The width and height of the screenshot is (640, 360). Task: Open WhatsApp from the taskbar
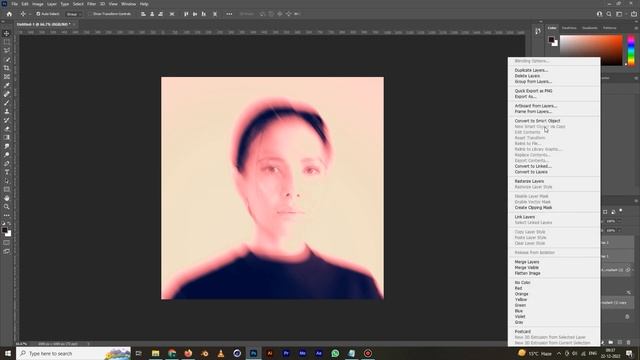coord(335,353)
